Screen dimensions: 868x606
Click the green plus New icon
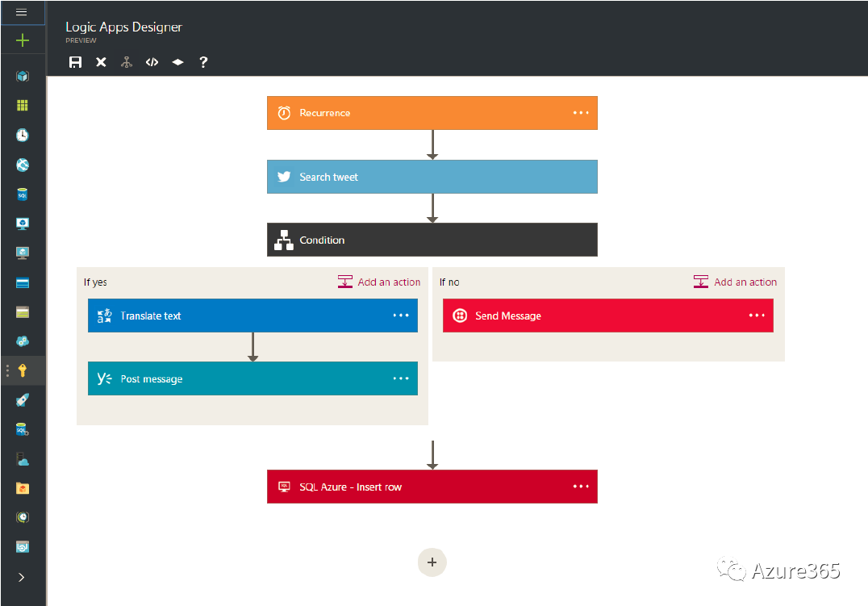(x=23, y=40)
